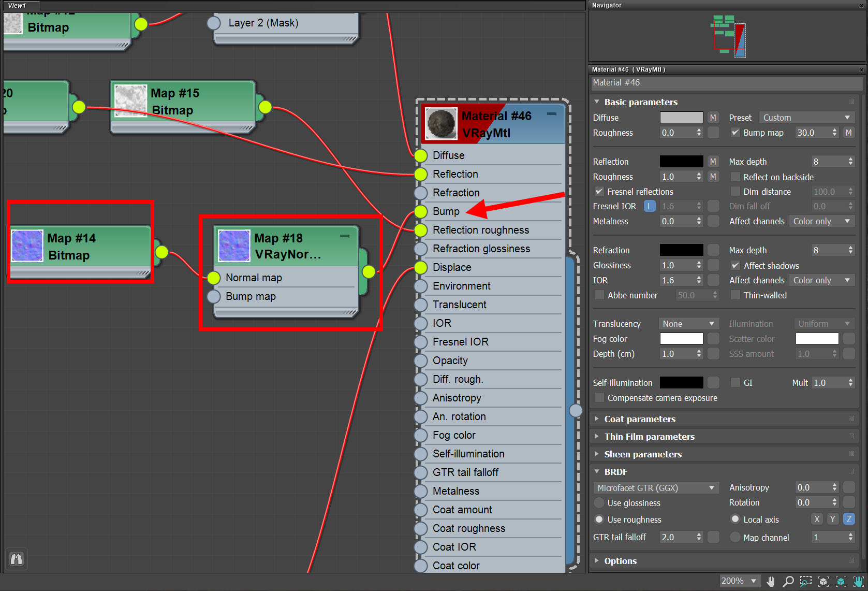Image resolution: width=868 pixels, height=591 pixels.
Task: Select the Material #46 preview sphere thumbnail
Action: pyautogui.click(x=441, y=124)
